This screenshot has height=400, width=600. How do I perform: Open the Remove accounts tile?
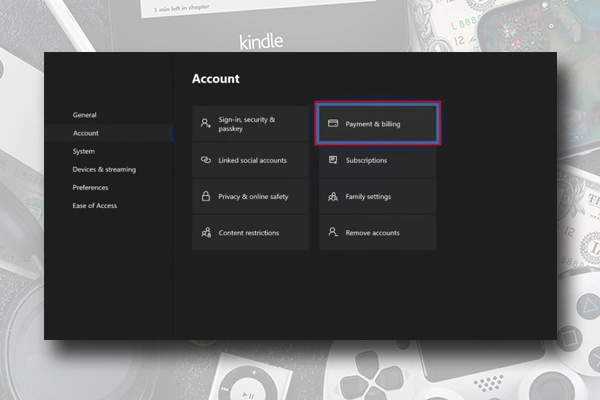click(x=378, y=233)
